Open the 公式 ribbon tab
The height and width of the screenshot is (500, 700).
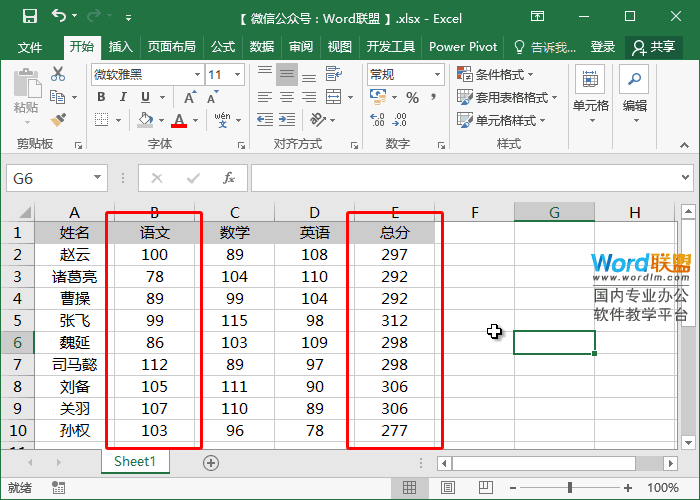point(222,46)
